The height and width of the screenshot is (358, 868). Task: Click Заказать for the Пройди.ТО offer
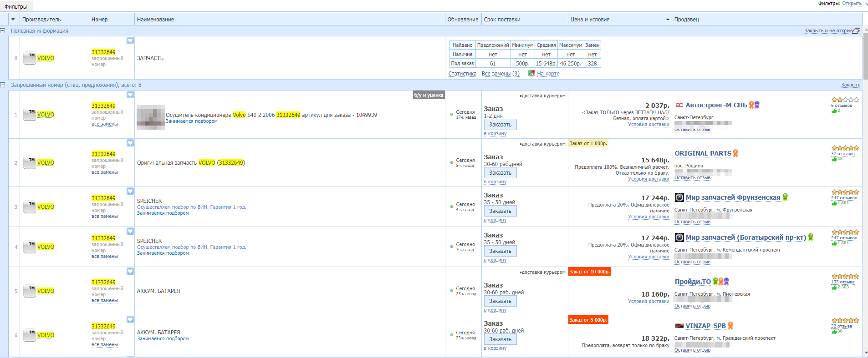click(x=500, y=301)
